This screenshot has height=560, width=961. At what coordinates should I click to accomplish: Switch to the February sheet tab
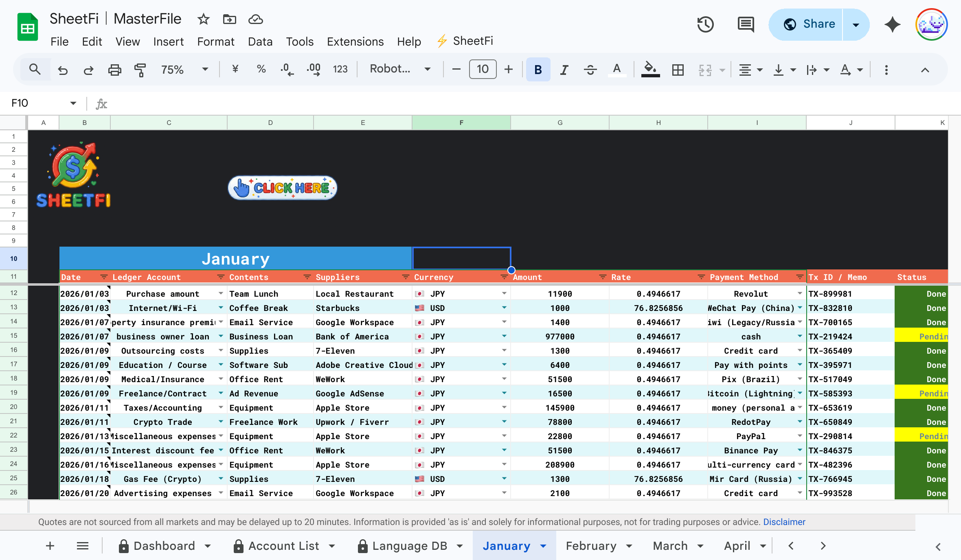592,546
